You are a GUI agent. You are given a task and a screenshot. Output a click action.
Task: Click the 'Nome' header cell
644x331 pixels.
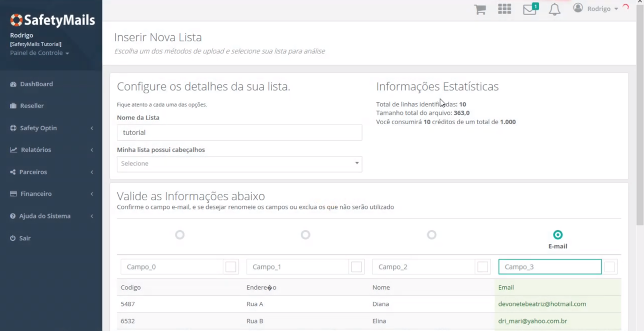381,288
